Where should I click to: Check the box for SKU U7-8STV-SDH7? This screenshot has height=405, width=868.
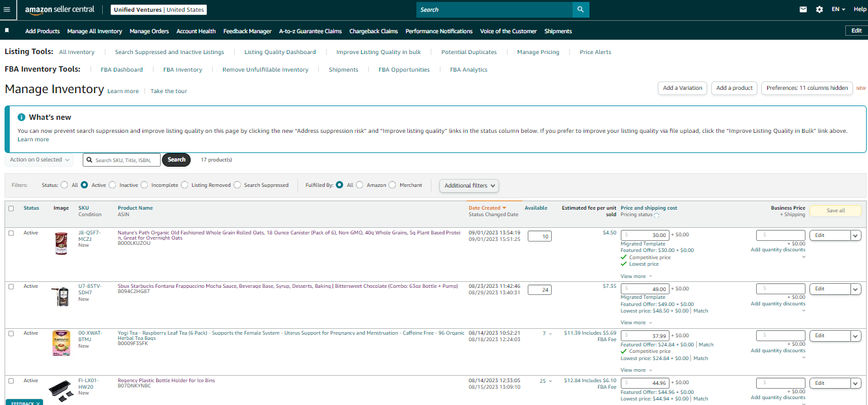[11, 286]
